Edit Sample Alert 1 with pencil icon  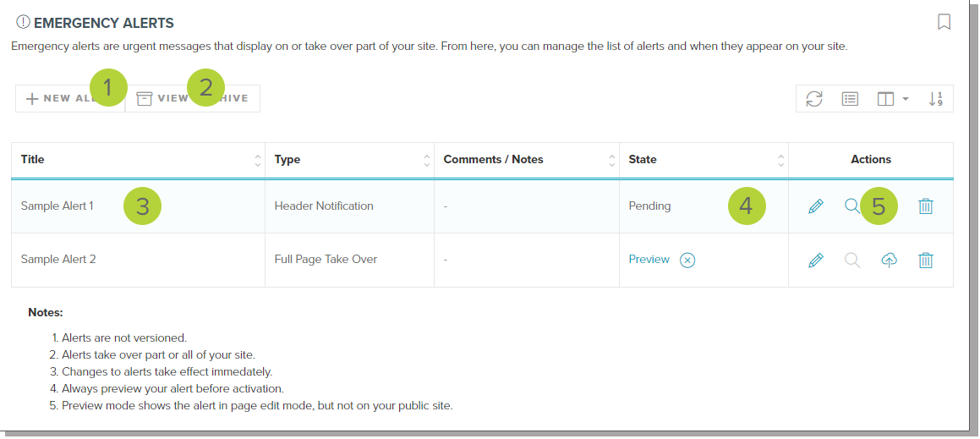click(816, 206)
